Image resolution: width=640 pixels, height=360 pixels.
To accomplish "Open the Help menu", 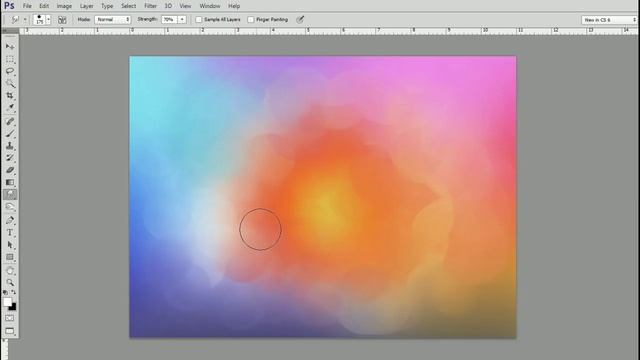I will tap(234, 6).
